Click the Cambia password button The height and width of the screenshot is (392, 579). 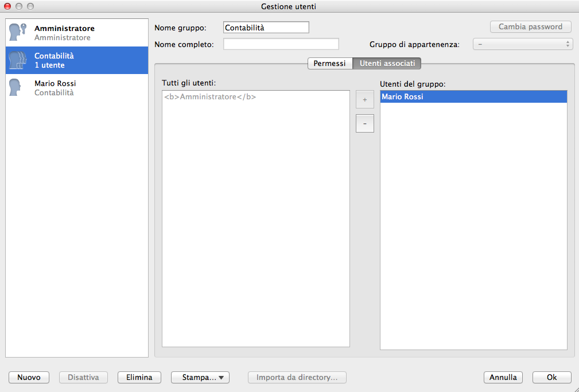tap(530, 27)
